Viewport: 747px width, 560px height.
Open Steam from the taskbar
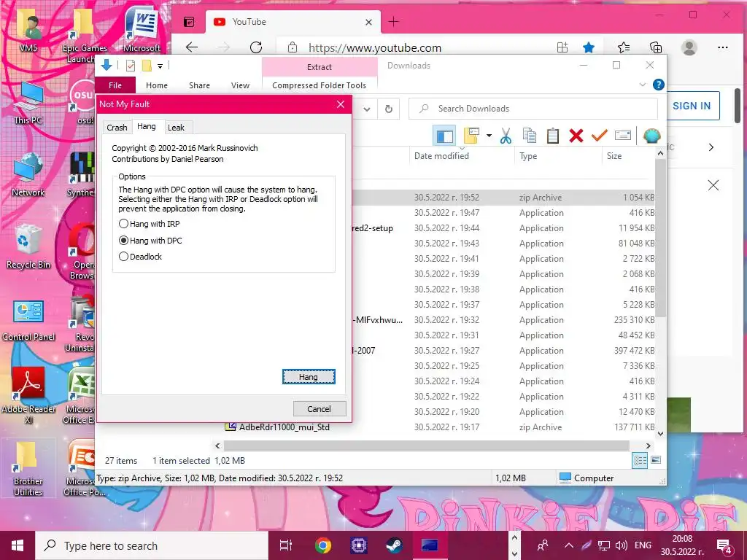(x=394, y=545)
